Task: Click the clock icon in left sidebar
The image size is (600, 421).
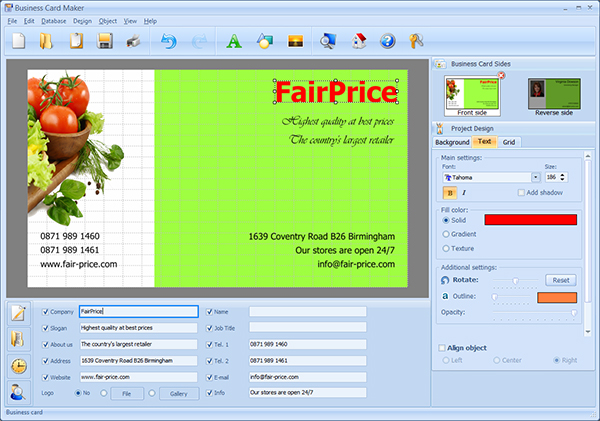Action: [19, 365]
